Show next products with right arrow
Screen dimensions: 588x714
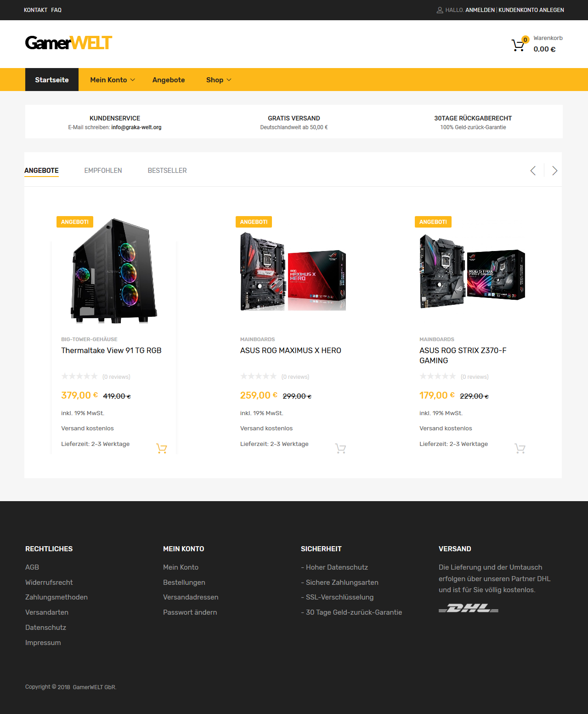point(554,171)
